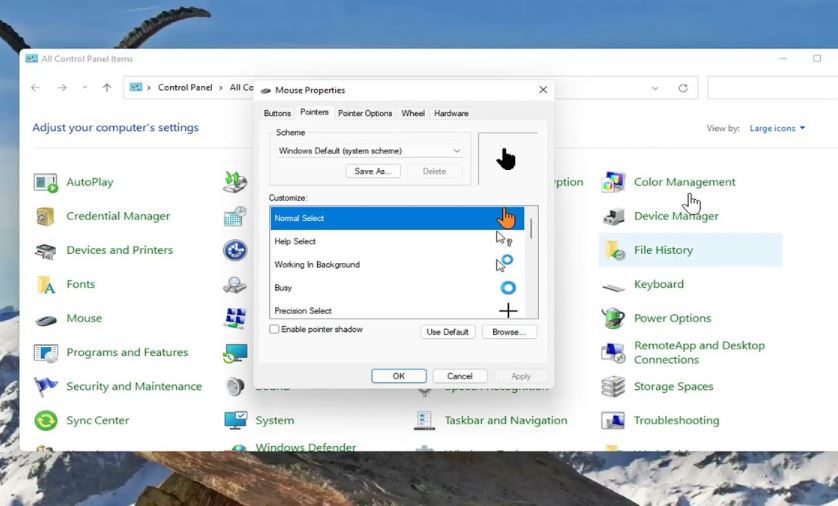
Task: Switch to the Hardware tab
Action: pos(451,113)
